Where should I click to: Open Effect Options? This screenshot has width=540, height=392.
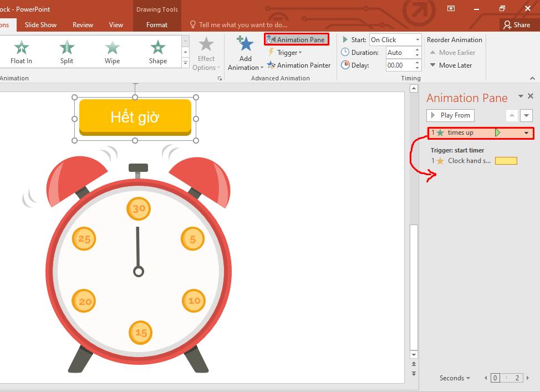click(206, 54)
